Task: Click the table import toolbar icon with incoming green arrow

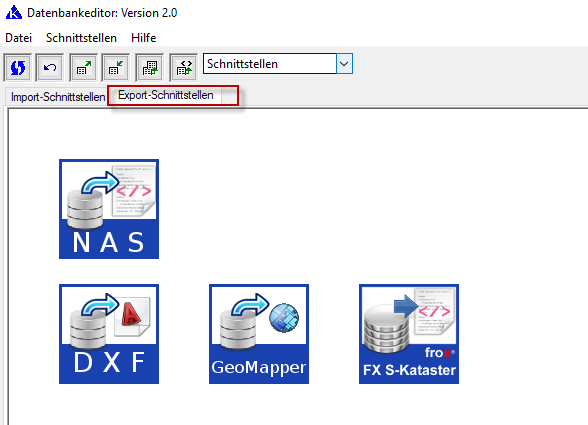Action: coord(116,68)
